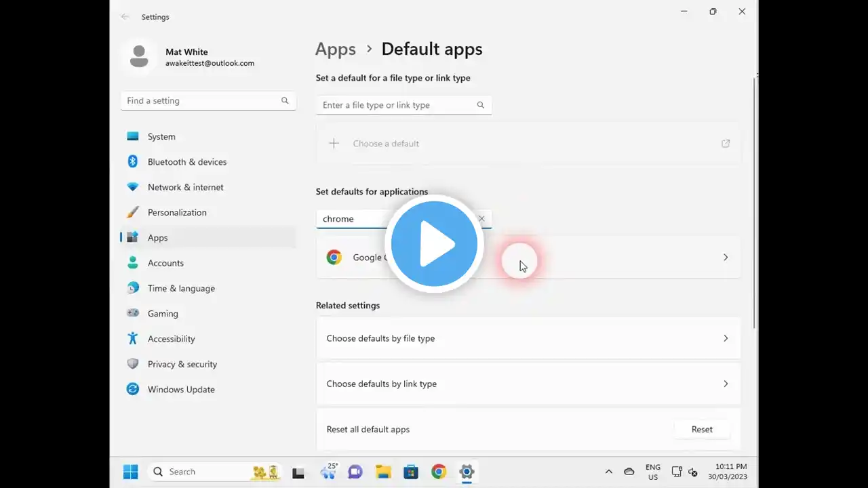Expand Google Chrome defaults entry chevron
Image resolution: width=868 pixels, height=488 pixels.
tap(725, 258)
